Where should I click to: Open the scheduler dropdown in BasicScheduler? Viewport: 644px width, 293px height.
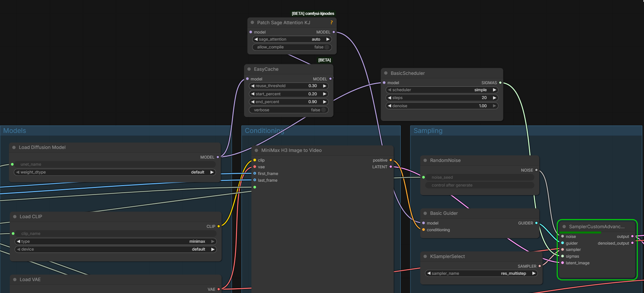(x=442, y=90)
